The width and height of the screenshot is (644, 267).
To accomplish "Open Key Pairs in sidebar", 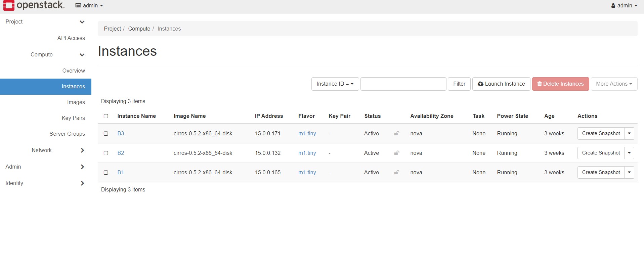I will tap(73, 118).
